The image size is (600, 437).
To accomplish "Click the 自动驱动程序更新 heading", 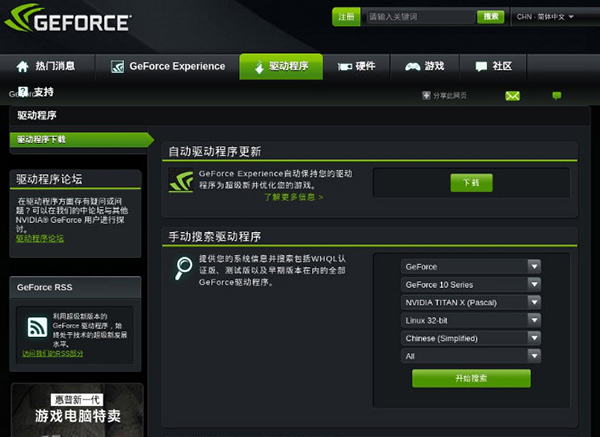I will (215, 152).
